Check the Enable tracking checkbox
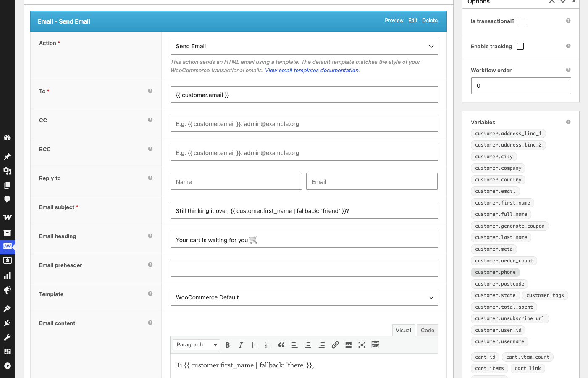The image size is (588, 378). pyautogui.click(x=520, y=46)
